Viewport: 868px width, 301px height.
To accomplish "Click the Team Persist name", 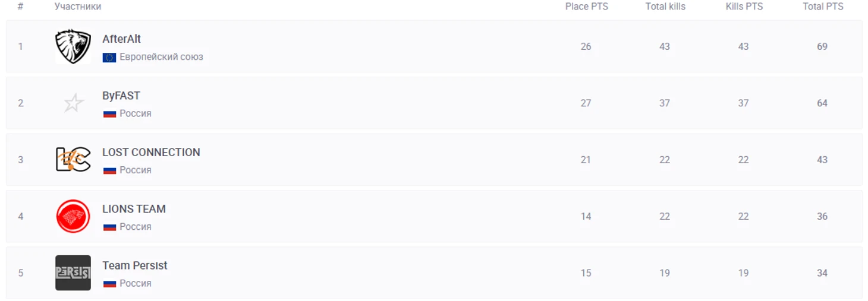I will point(135,265).
